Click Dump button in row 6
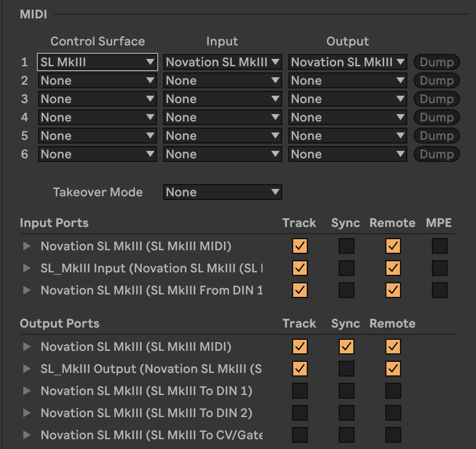This screenshot has width=476, height=449. [x=437, y=154]
